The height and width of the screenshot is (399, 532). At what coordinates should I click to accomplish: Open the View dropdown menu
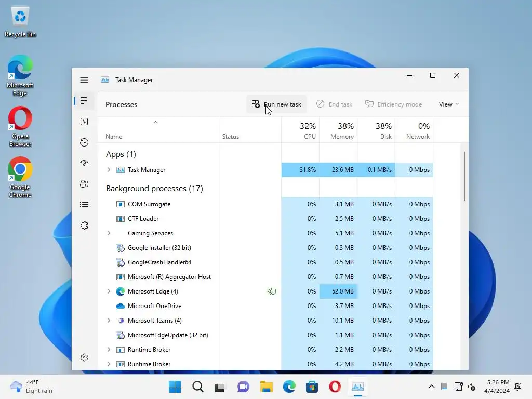point(448,104)
